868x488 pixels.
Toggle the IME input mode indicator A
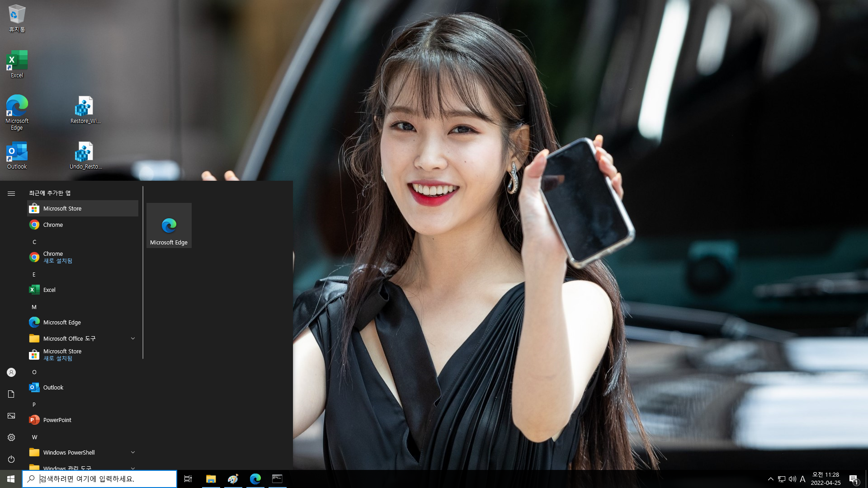click(x=803, y=479)
